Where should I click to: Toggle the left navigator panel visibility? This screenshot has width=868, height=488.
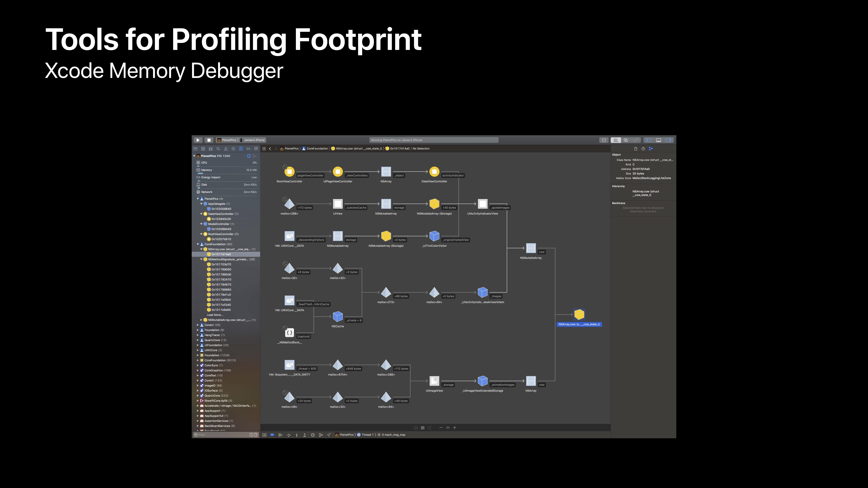(x=648, y=140)
